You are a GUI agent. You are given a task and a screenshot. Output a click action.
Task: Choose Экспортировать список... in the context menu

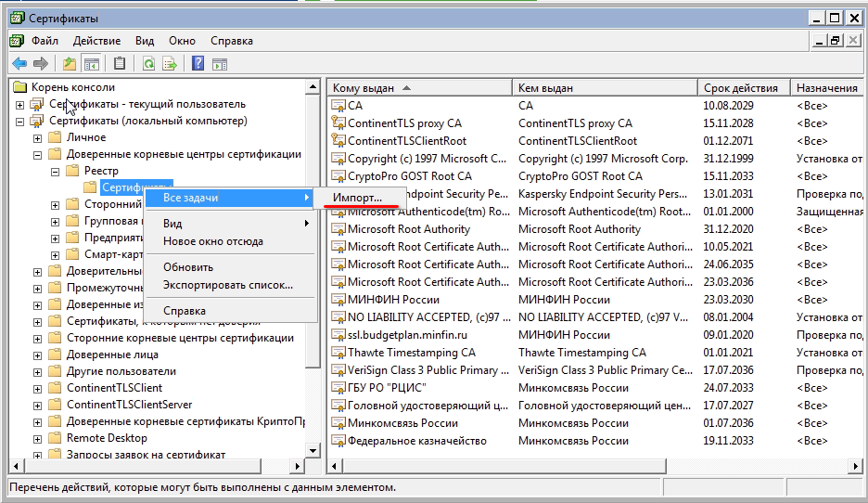pyautogui.click(x=229, y=285)
